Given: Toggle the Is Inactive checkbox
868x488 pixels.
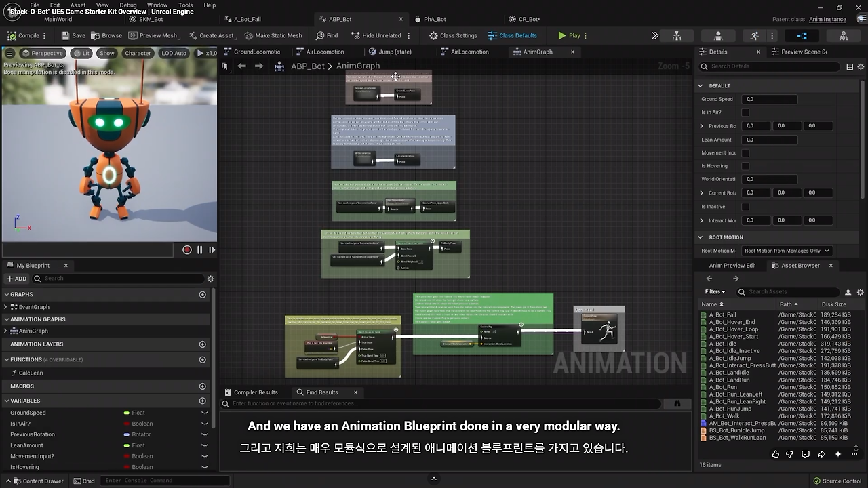Looking at the screenshot, I should [x=745, y=207].
